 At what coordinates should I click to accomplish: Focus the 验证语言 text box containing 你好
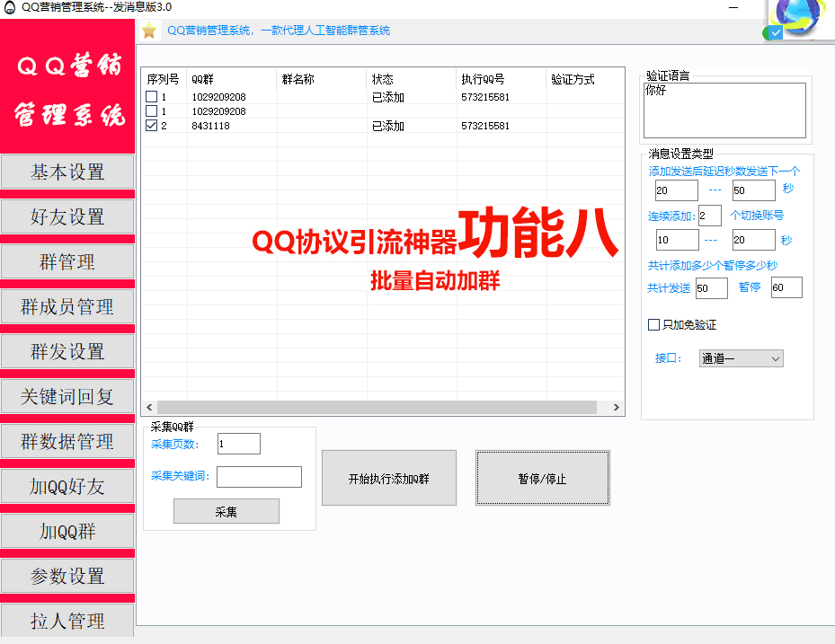pos(724,110)
